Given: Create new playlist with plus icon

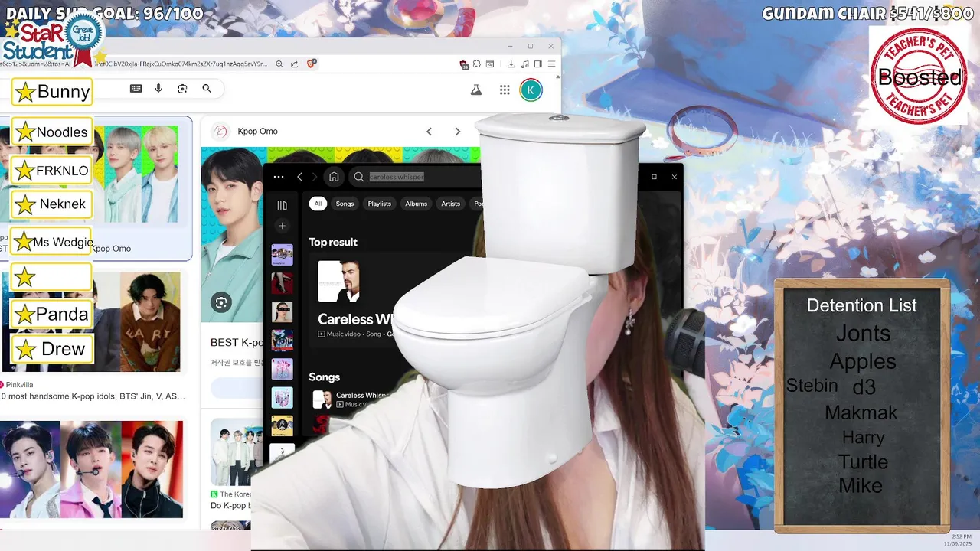Looking at the screenshot, I should [x=282, y=226].
